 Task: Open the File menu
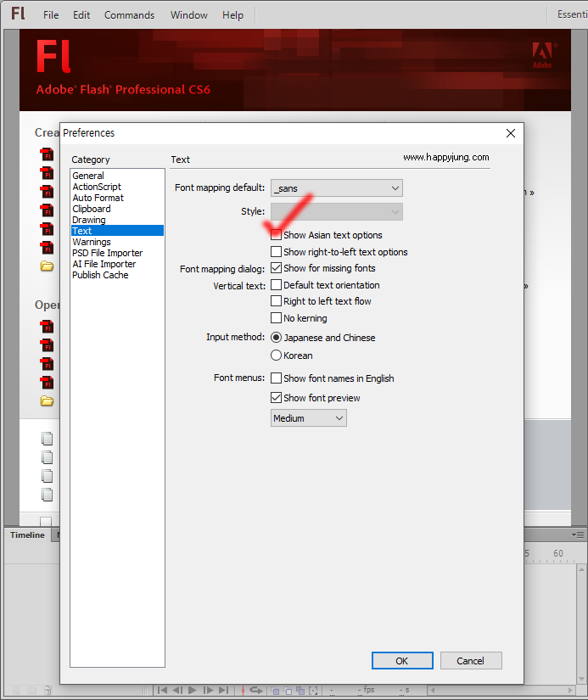(x=51, y=14)
